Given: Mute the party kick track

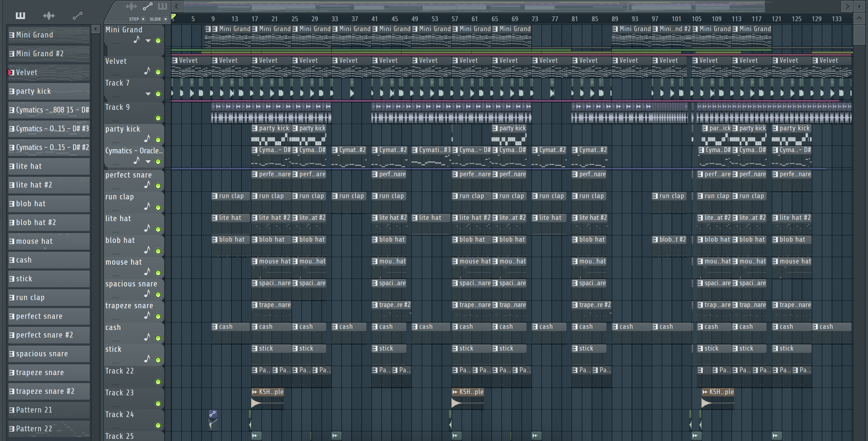Looking at the screenshot, I should pyautogui.click(x=158, y=140).
